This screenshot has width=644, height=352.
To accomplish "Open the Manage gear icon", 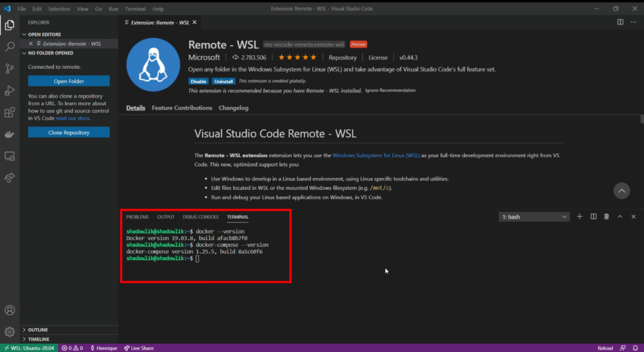I will click(x=9, y=331).
